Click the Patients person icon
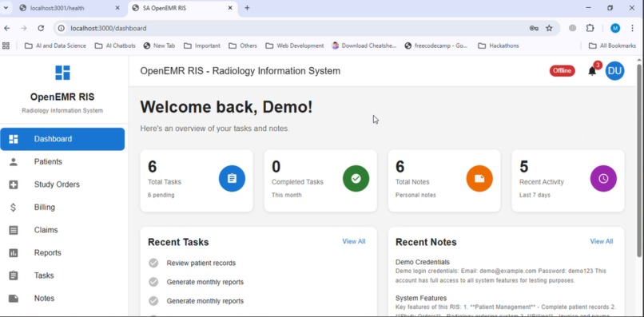Image resolution: width=644 pixels, height=317 pixels. tap(14, 162)
